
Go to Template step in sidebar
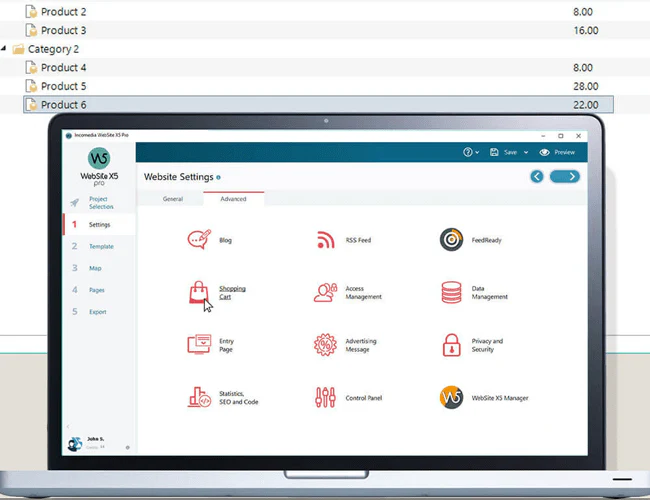pyautogui.click(x=101, y=246)
